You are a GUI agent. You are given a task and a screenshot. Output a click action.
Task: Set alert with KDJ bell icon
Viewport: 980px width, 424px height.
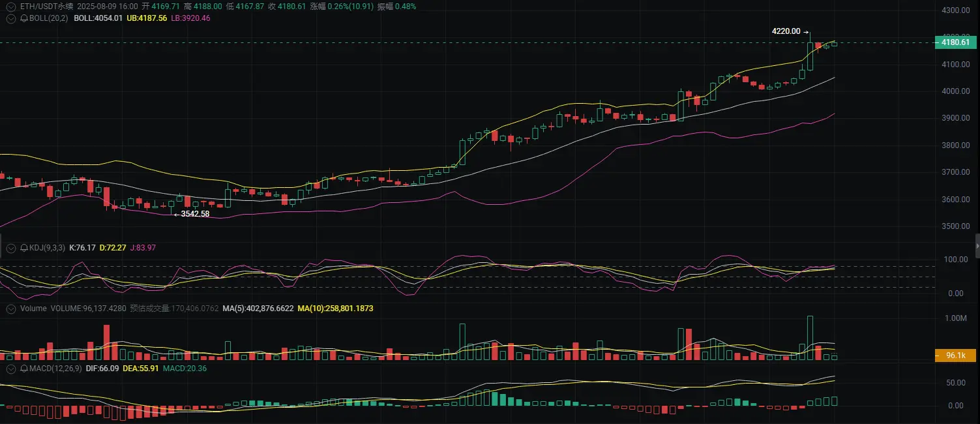pos(24,248)
